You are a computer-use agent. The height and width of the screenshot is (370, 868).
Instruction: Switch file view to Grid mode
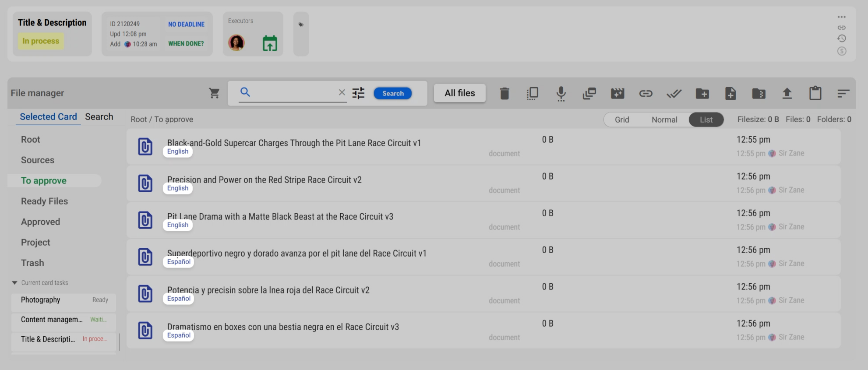(622, 120)
